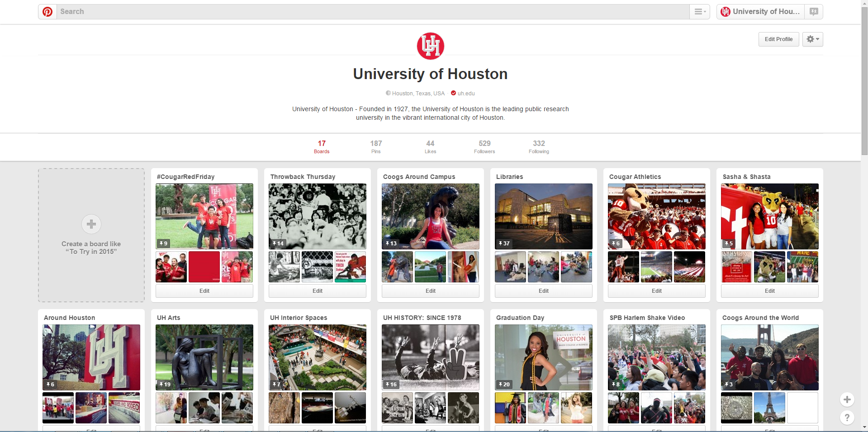Viewport: 868px width, 432px height.
Task: Select the 529 Followers tab
Action: click(x=484, y=147)
